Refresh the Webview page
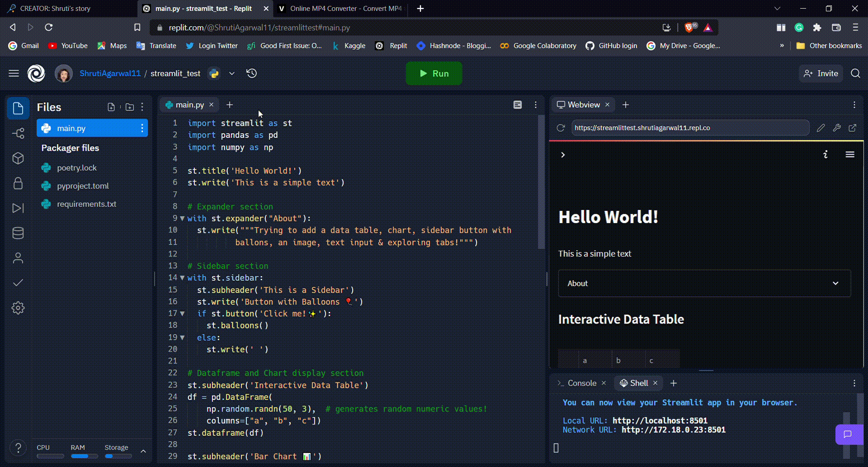 point(561,128)
